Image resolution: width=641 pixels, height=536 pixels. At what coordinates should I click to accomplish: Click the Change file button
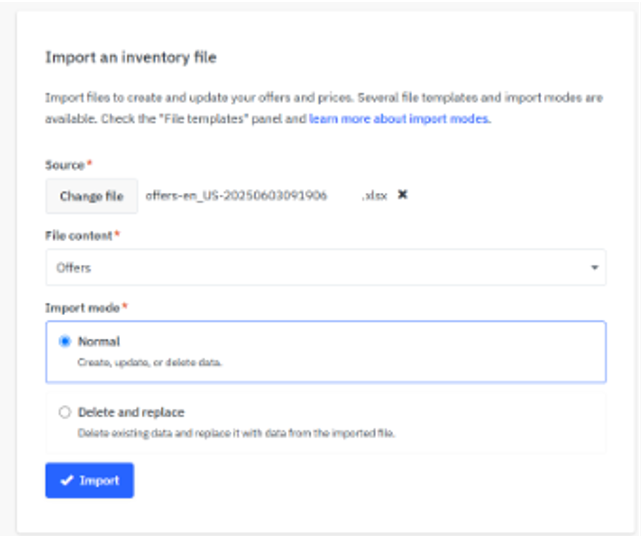point(92,196)
